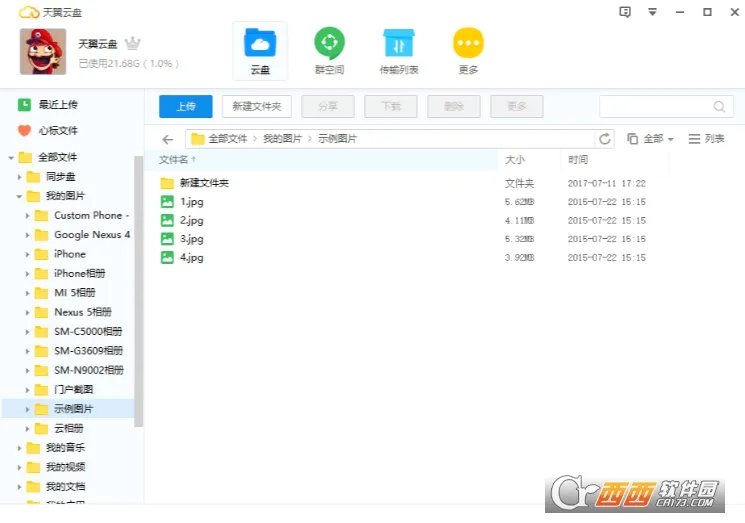Click the user avatar picture
745x523 pixels.
point(43,51)
